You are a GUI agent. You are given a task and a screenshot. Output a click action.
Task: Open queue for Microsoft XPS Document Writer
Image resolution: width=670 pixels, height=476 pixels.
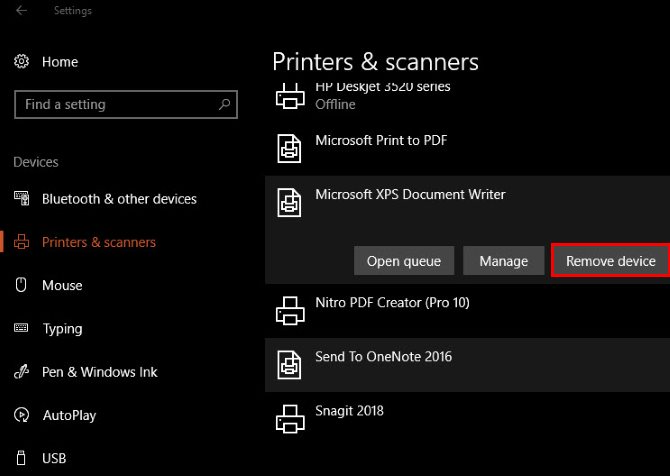(404, 261)
